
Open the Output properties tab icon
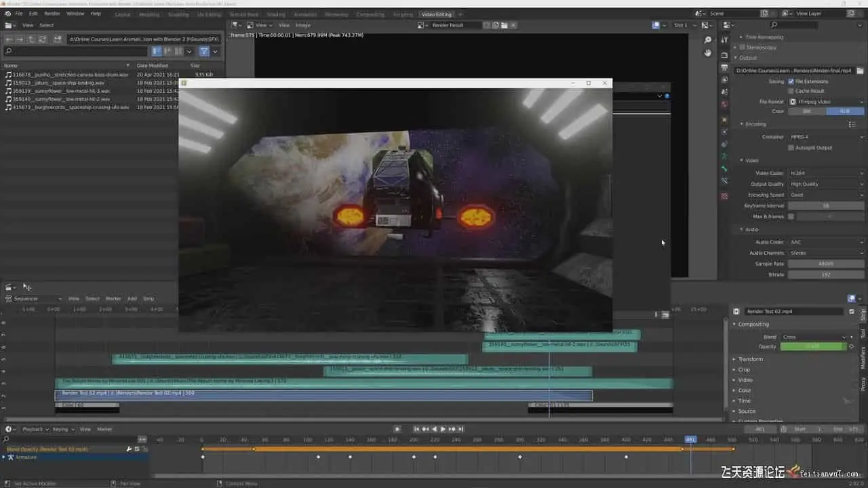pyautogui.click(x=724, y=68)
